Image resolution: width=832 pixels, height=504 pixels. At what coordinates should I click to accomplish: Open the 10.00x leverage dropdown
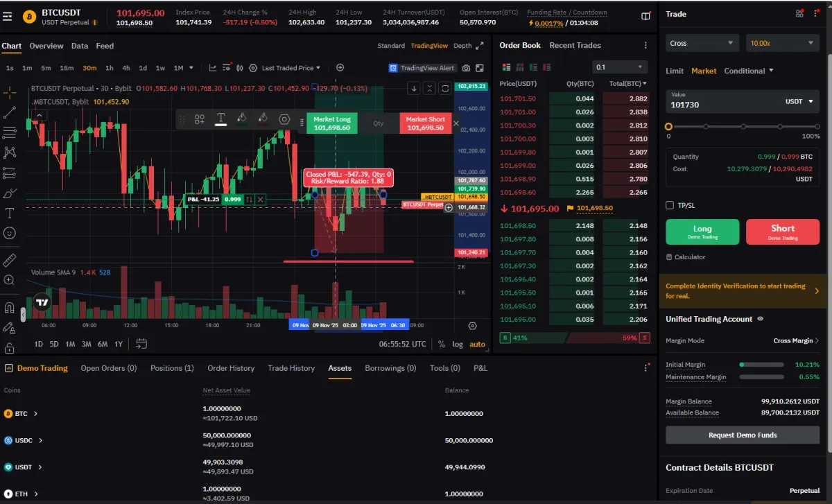(x=782, y=42)
